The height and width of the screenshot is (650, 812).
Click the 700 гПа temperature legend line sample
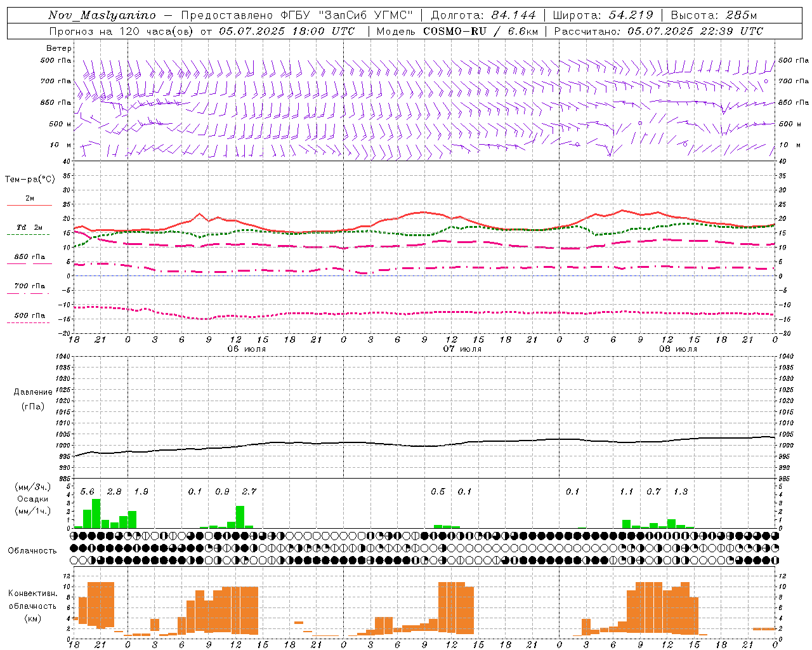[x=28, y=293]
